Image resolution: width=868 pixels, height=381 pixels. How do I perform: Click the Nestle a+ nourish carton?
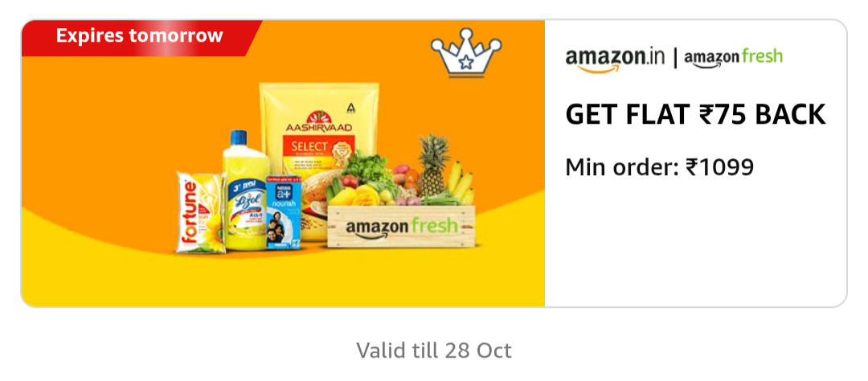(284, 213)
